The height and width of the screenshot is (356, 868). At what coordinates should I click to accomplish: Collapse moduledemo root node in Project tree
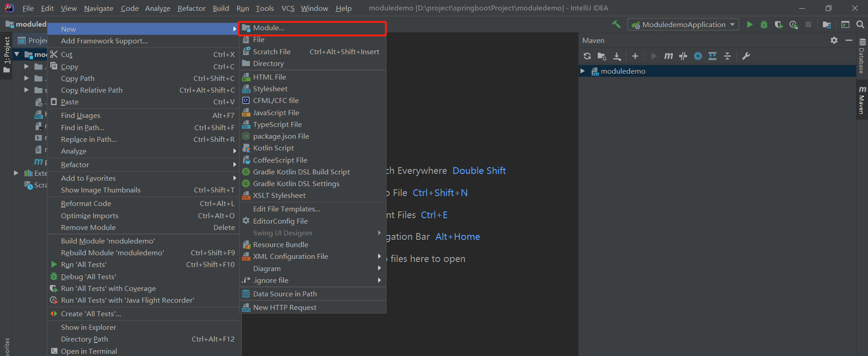(17, 54)
